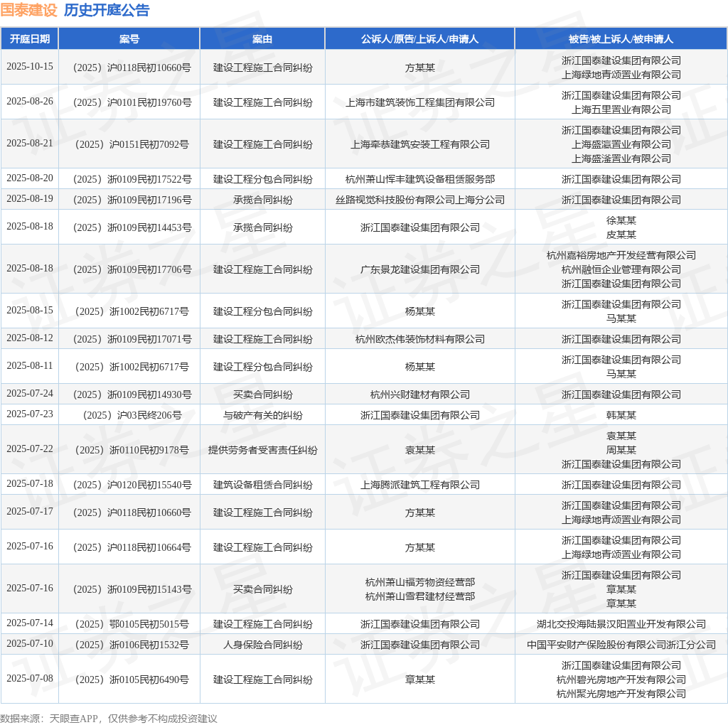
Task: Click plaintiff 上海腾派建筑工程有限公司
Action: tap(419, 485)
